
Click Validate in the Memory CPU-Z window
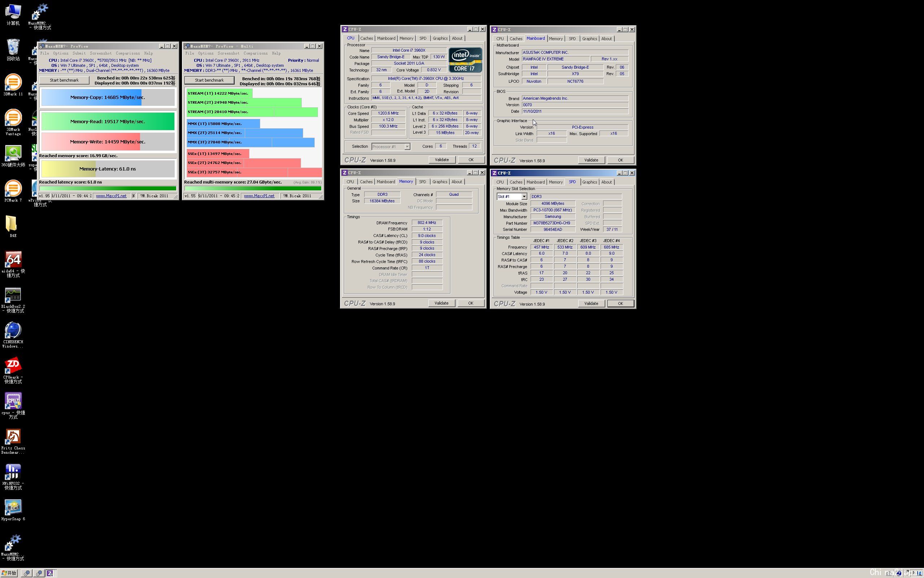click(441, 303)
